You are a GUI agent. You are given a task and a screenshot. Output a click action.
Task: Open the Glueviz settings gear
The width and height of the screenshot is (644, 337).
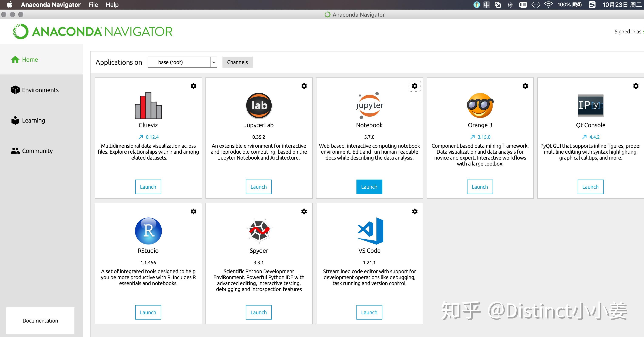tap(194, 86)
